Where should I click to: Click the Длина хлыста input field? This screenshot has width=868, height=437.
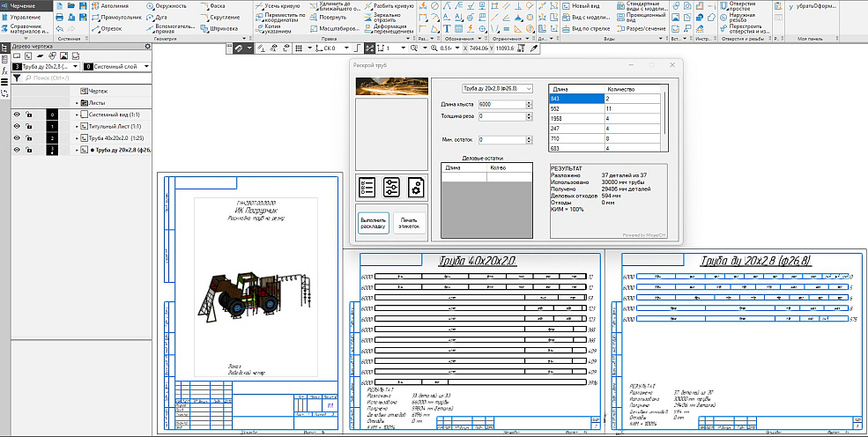(x=501, y=105)
